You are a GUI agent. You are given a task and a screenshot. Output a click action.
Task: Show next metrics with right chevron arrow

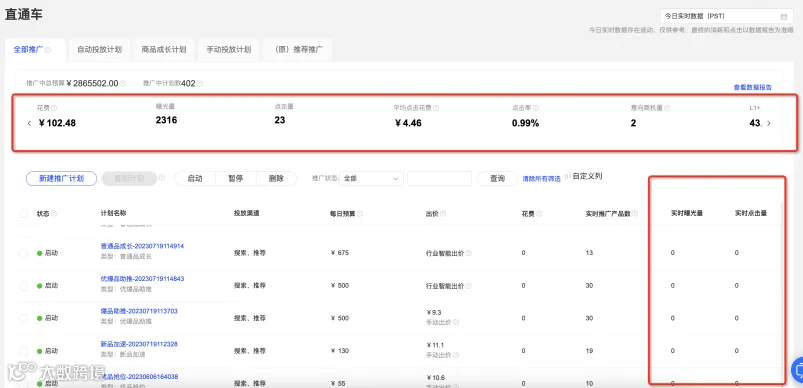768,123
